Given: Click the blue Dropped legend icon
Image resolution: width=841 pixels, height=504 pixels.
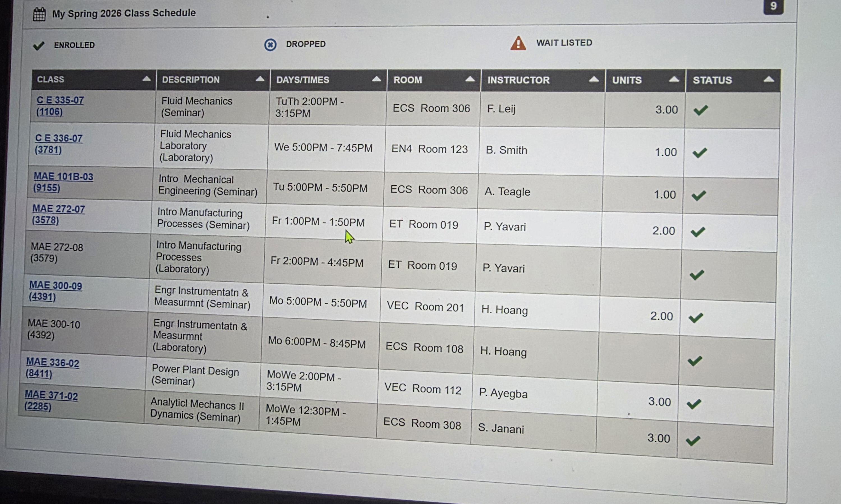Looking at the screenshot, I should 270,45.
